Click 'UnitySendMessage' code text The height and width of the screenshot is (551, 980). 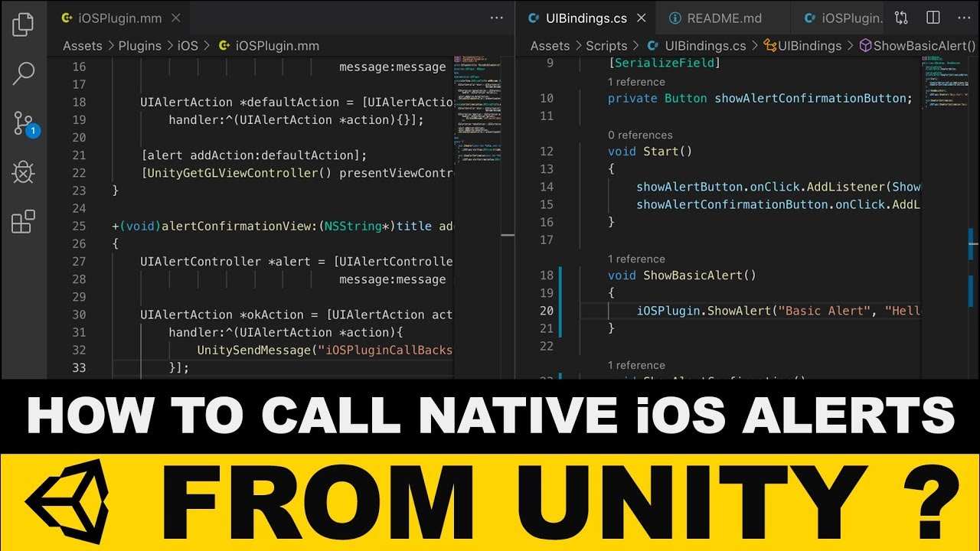point(254,350)
